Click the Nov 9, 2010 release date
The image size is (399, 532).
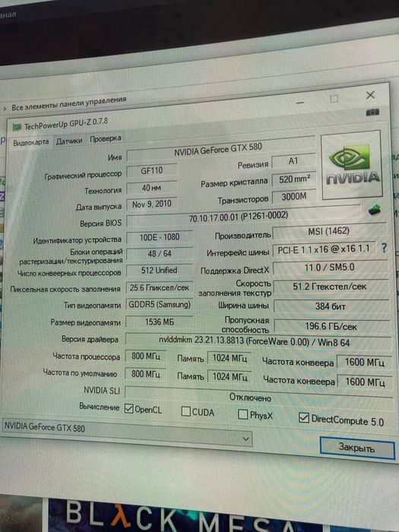click(152, 204)
